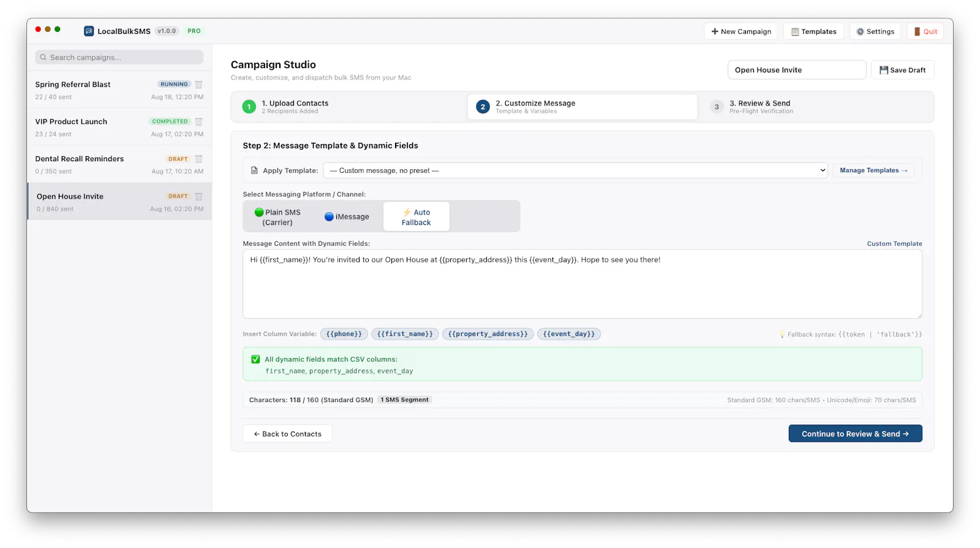This screenshot has width=980, height=548.
Task: Click the 1 SMS Segment badge
Action: click(x=405, y=400)
